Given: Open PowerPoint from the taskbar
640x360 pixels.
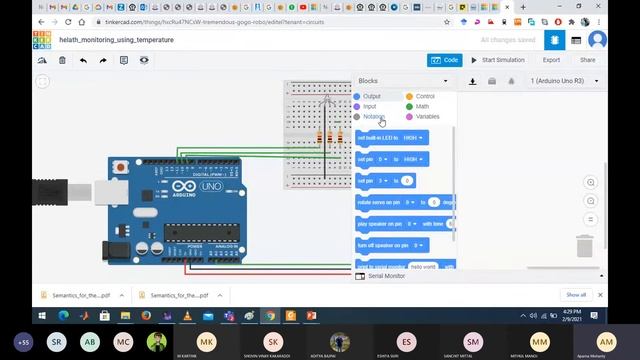Looking at the screenshot, I should tap(311, 316).
